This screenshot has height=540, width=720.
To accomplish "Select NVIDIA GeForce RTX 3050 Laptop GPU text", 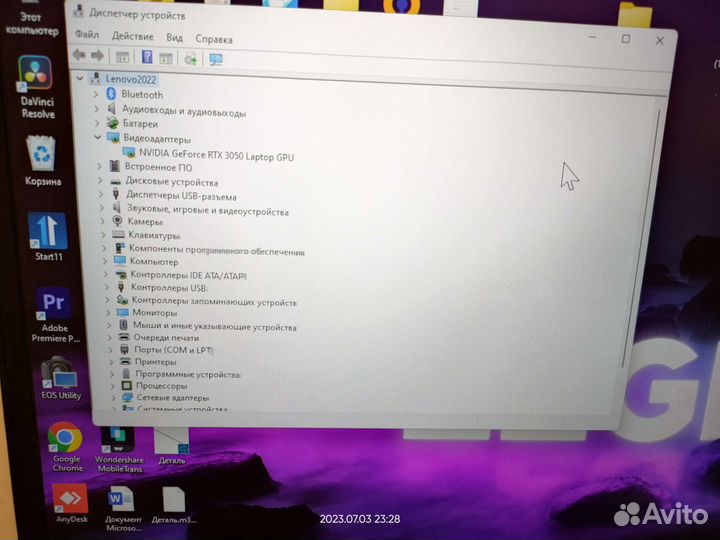I will click(x=216, y=155).
